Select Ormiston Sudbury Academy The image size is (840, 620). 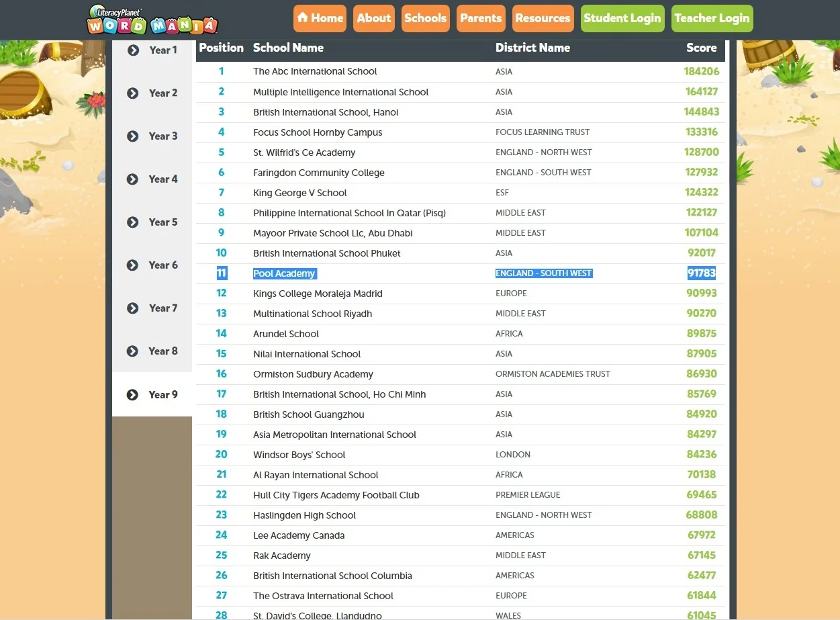tap(313, 374)
